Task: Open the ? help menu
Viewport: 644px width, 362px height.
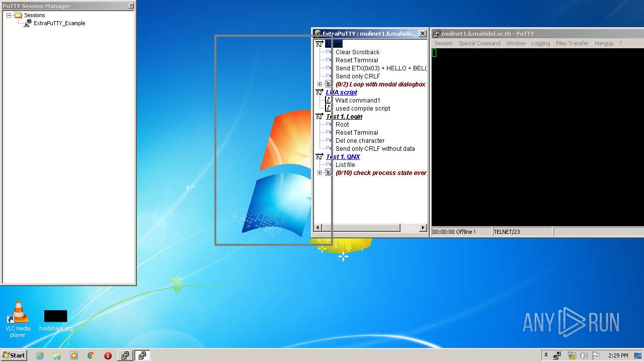Action: pyautogui.click(x=620, y=43)
